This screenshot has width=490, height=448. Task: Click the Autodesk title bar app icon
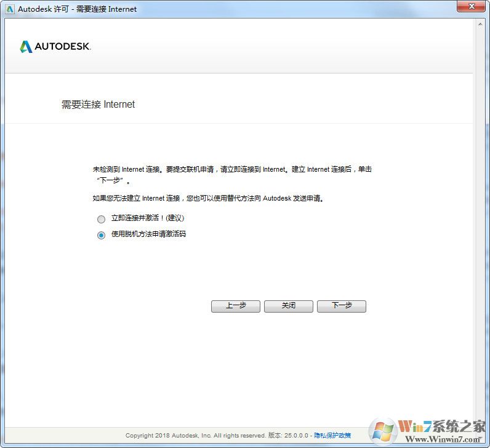point(10,9)
